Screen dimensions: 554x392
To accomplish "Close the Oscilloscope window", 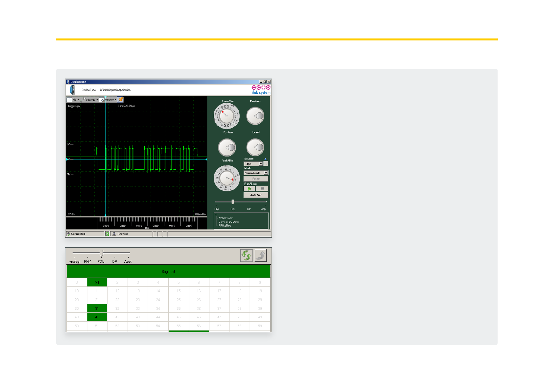I will click(x=269, y=82).
